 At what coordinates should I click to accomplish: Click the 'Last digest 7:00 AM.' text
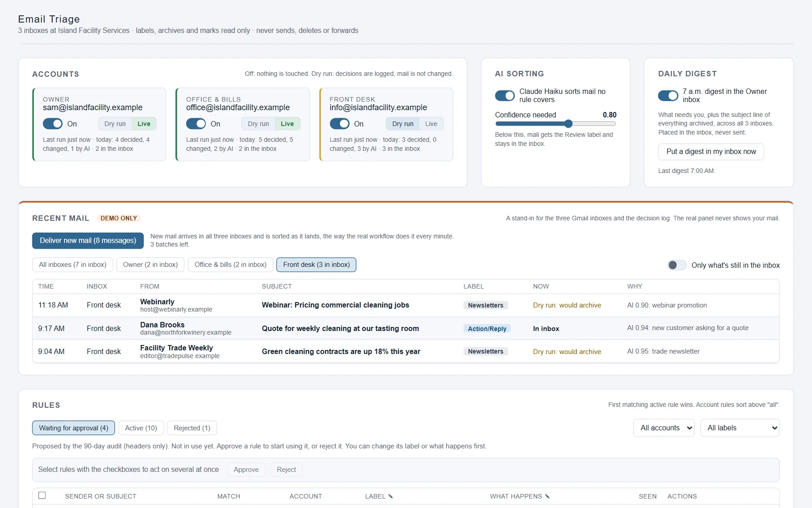pos(687,171)
